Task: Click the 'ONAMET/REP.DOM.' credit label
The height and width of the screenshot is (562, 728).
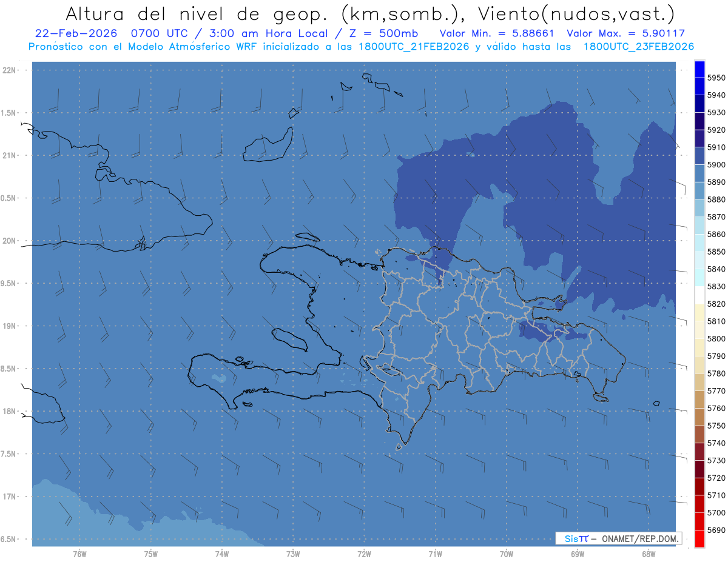Action: coord(641,538)
